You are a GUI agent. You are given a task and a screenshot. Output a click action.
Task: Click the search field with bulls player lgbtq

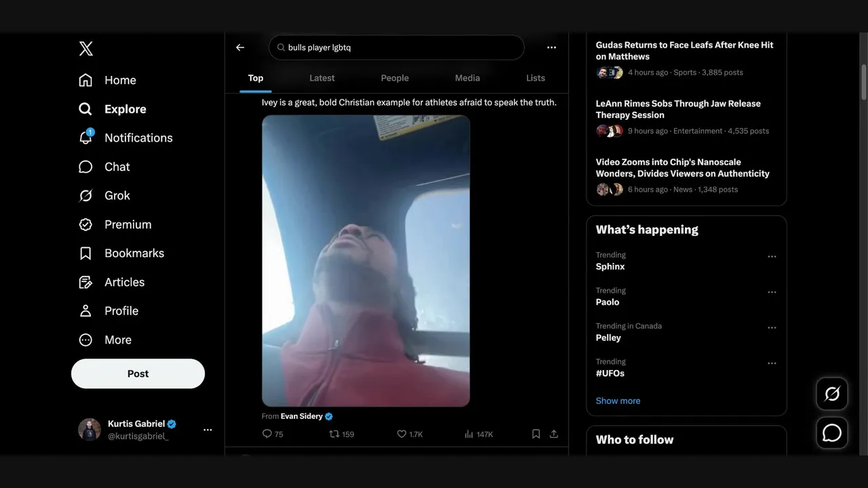(x=397, y=47)
